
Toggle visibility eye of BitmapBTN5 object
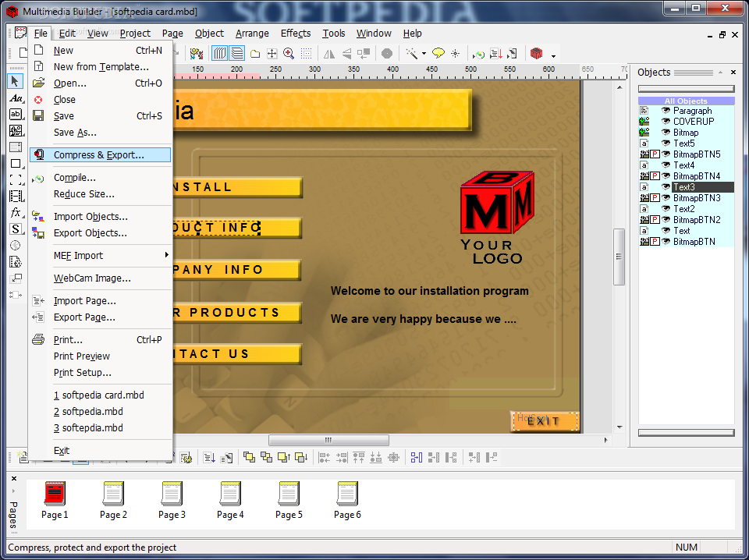[x=666, y=154]
